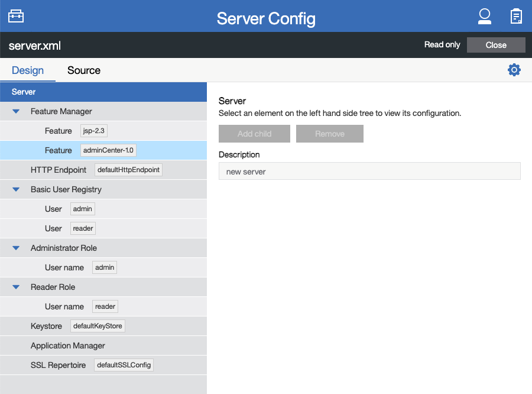The height and width of the screenshot is (394, 532).
Task: Select the defaultKeyStore Keystore entry
Action: (97, 325)
